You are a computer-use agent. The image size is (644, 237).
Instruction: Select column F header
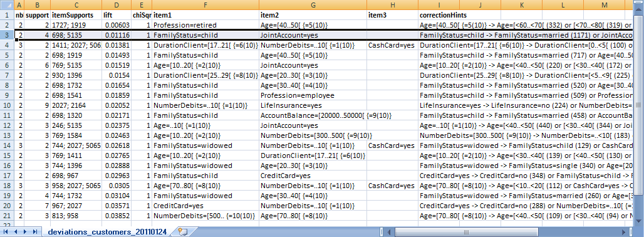[205, 5]
